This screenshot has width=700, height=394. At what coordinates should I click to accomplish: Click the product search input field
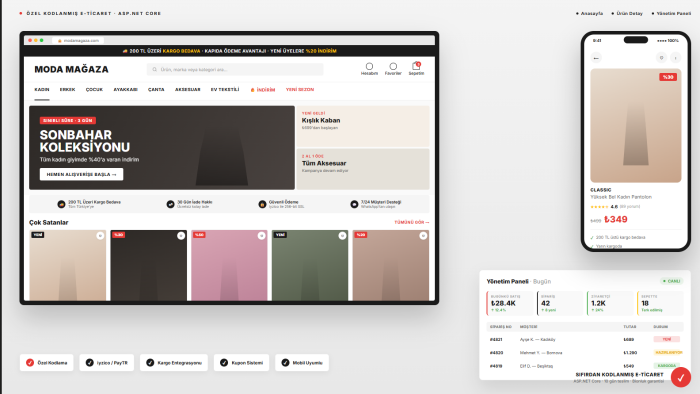click(235, 70)
